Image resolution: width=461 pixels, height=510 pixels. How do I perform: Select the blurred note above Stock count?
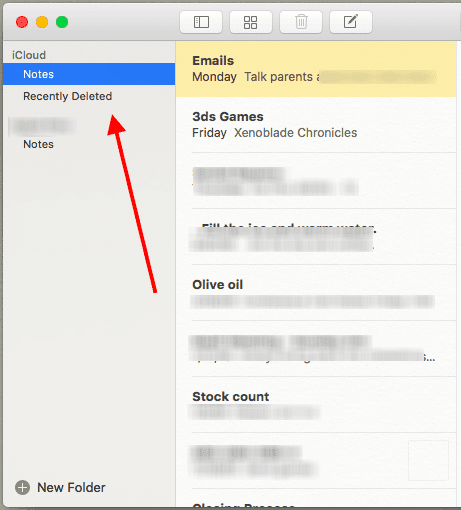point(316,349)
